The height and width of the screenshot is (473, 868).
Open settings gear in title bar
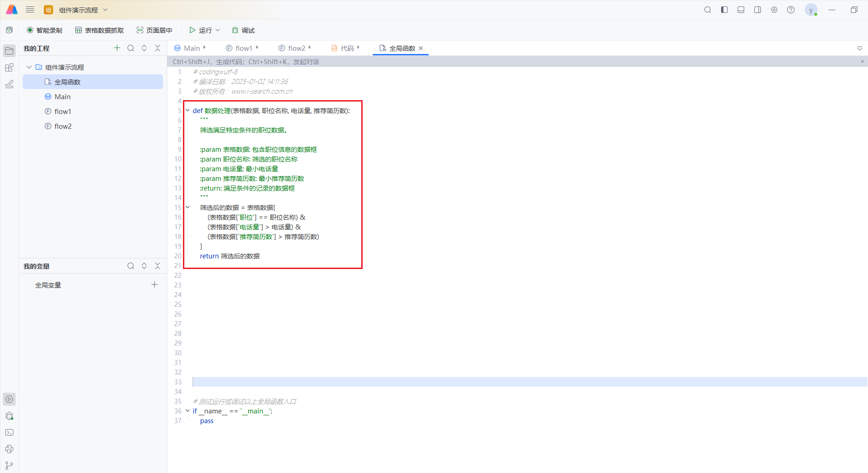point(774,10)
